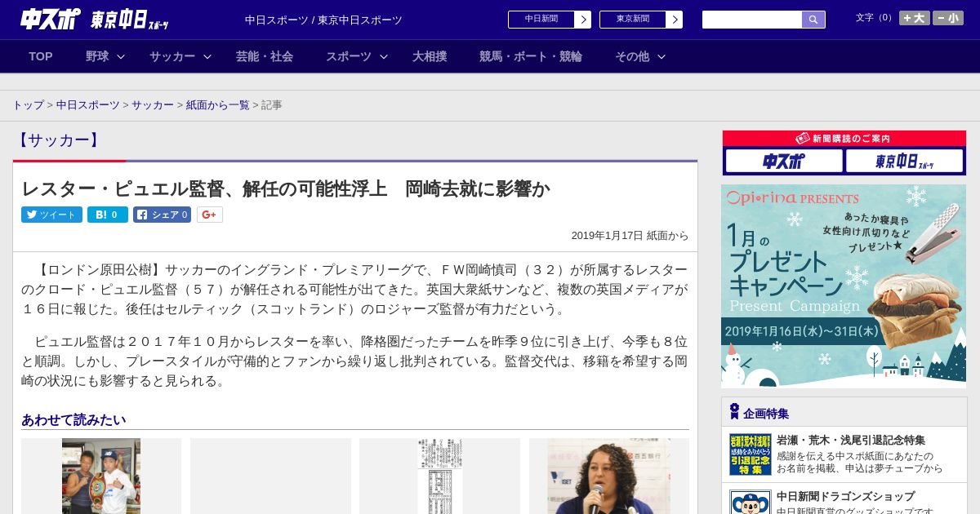Click the 企画特集 sidebar heading
This screenshot has height=514, width=980.
point(766,414)
